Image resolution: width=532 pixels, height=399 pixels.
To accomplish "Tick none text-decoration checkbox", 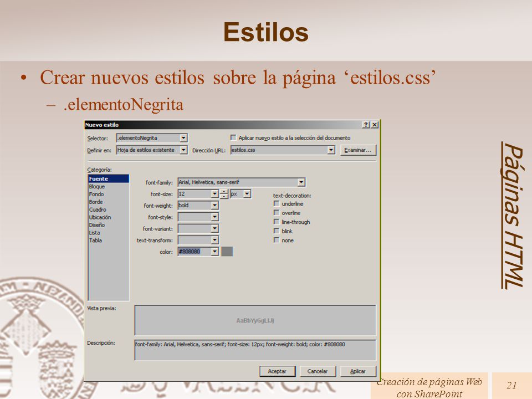I will click(x=277, y=240).
